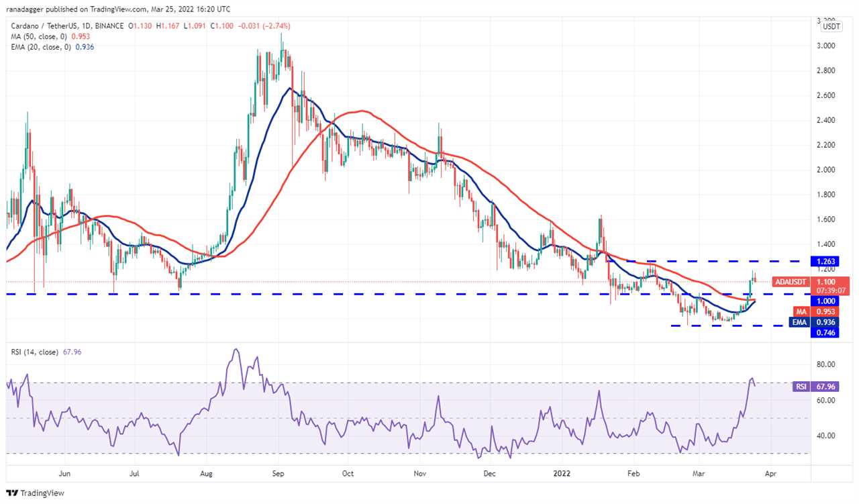This screenshot has height=504, width=859.
Task: Click the purple RSI 67.96 value tag
Action: [x=815, y=387]
